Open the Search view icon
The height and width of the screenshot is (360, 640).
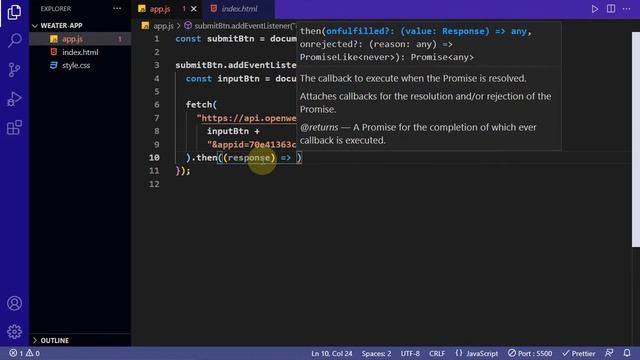click(x=14, y=40)
